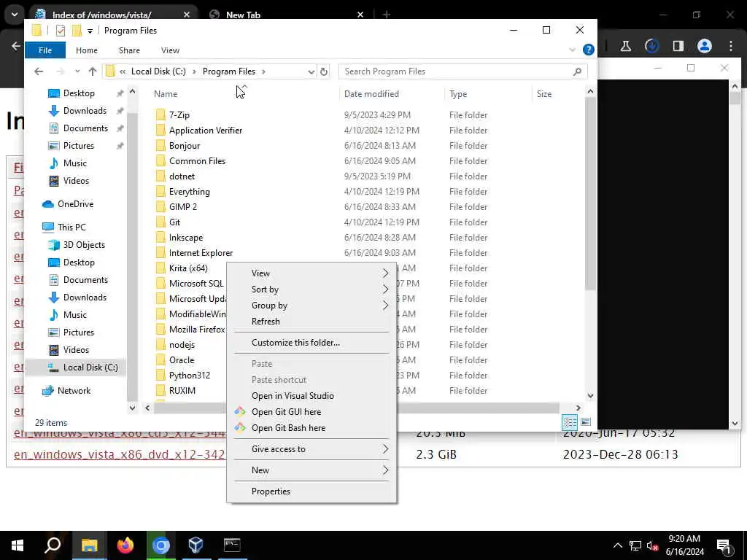Open VirtualBox taskbar icon
The height and width of the screenshot is (560, 747).
coord(196,545)
